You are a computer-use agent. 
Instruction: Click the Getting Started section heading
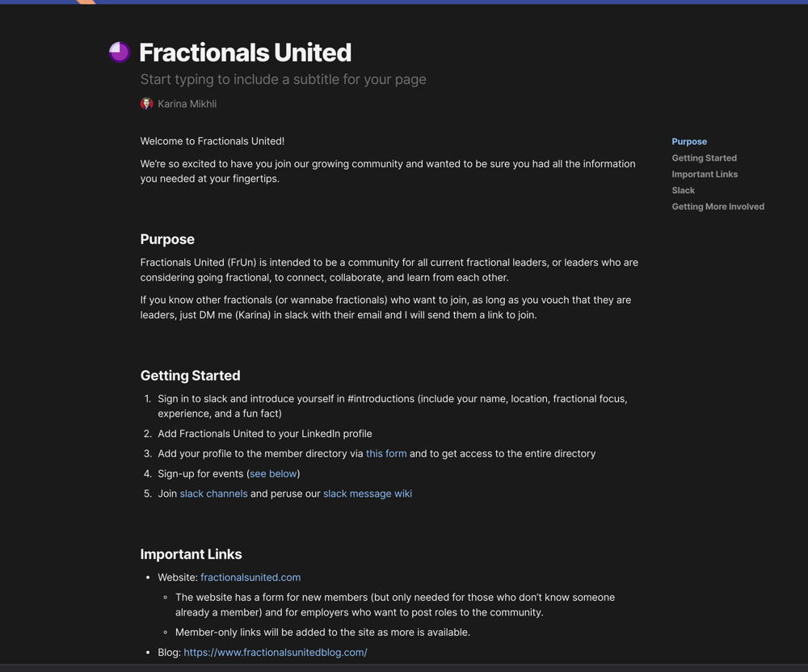(190, 376)
